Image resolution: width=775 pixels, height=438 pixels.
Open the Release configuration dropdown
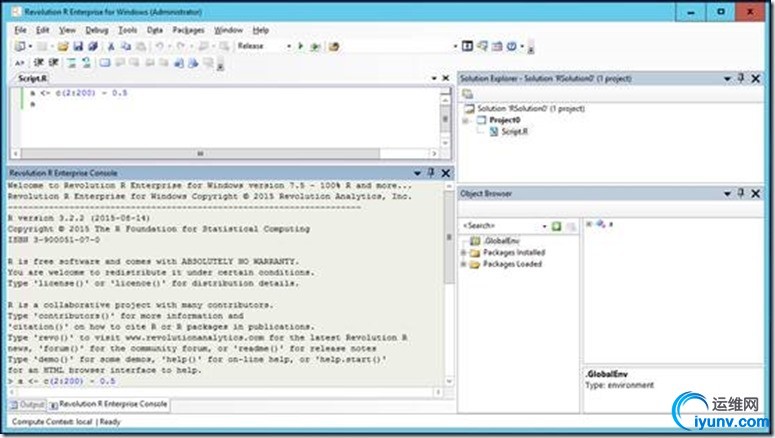[289, 46]
